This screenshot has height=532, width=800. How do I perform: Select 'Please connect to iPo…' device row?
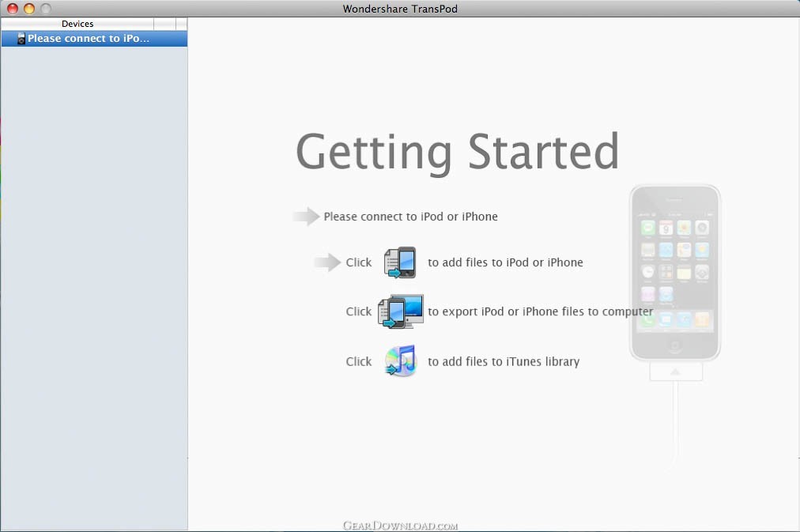[94, 39]
